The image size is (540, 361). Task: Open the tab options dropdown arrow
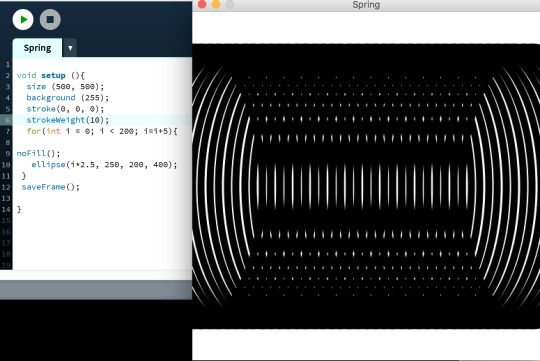(x=70, y=48)
